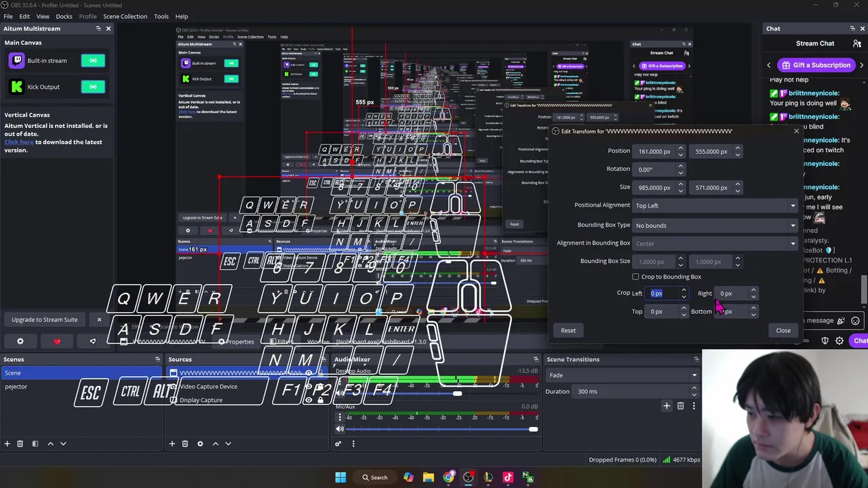The image size is (868, 488).
Task: Toggle Built-in stream output switch
Action: pyautogui.click(x=93, y=61)
